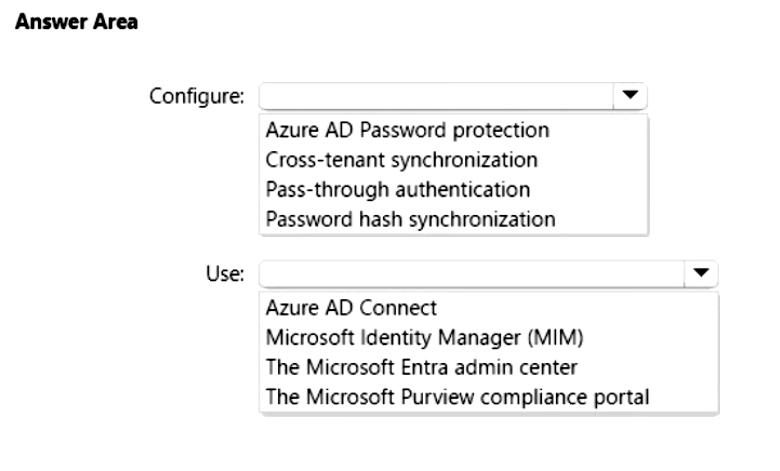Open the Configure dropdown arrow
The height and width of the screenshot is (471, 780).
pyautogui.click(x=629, y=96)
